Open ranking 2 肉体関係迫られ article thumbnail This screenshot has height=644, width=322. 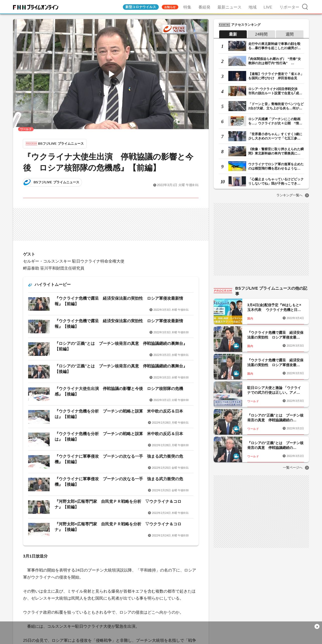pyautogui.click(x=237, y=61)
